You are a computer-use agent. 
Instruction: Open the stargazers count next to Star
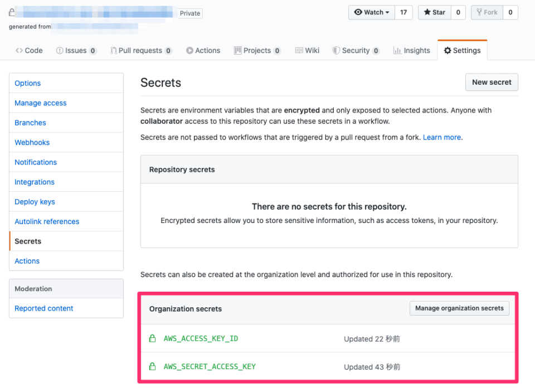point(458,12)
